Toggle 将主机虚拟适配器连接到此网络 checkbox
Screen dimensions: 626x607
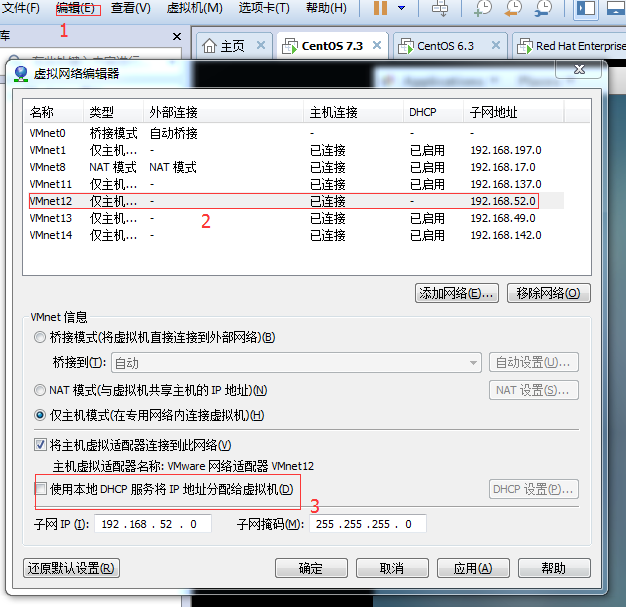tap(40, 444)
